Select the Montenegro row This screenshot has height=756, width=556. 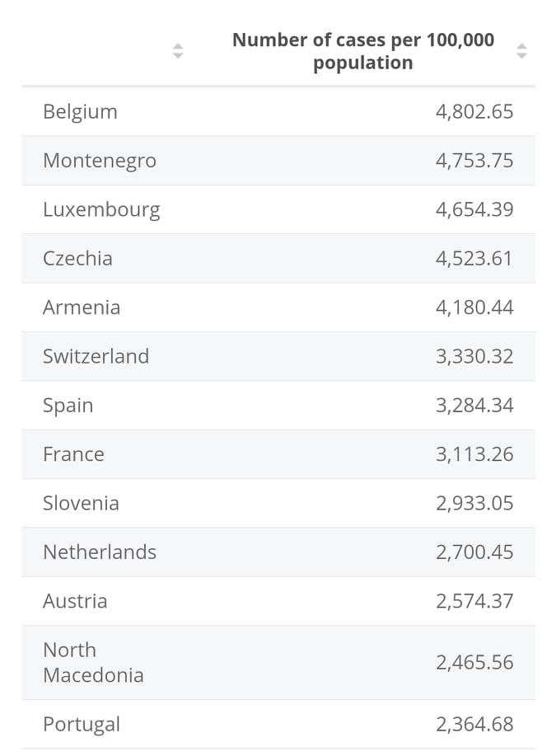pyautogui.click(x=278, y=161)
